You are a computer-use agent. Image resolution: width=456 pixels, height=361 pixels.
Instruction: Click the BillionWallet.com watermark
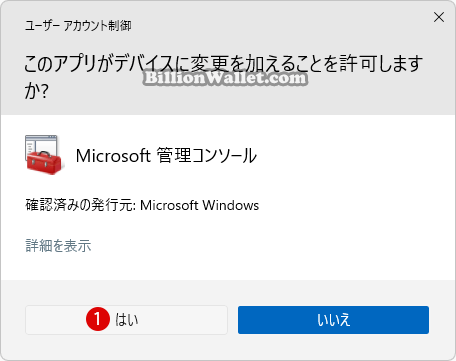tap(225, 78)
